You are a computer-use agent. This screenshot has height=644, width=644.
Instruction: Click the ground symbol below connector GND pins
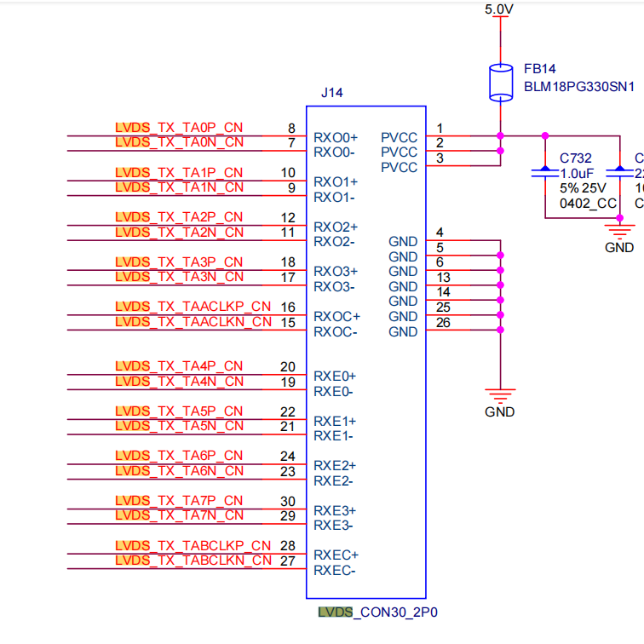pyautogui.click(x=500, y=396)
